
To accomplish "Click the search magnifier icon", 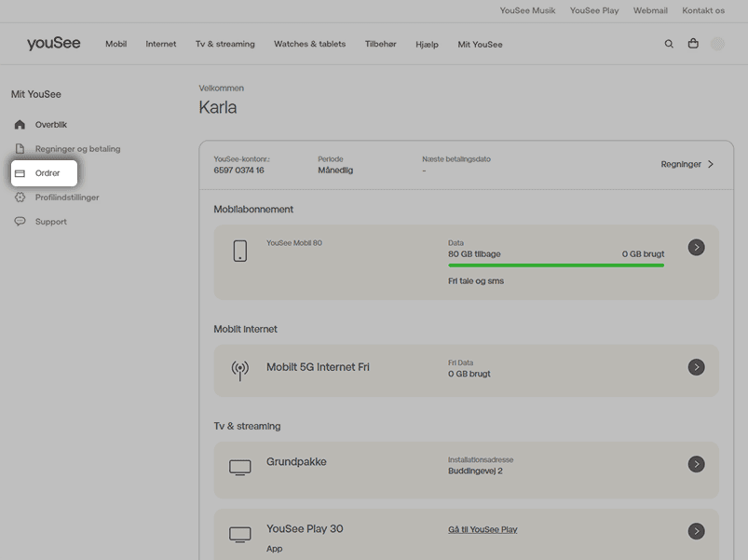I will pos(669,44).
